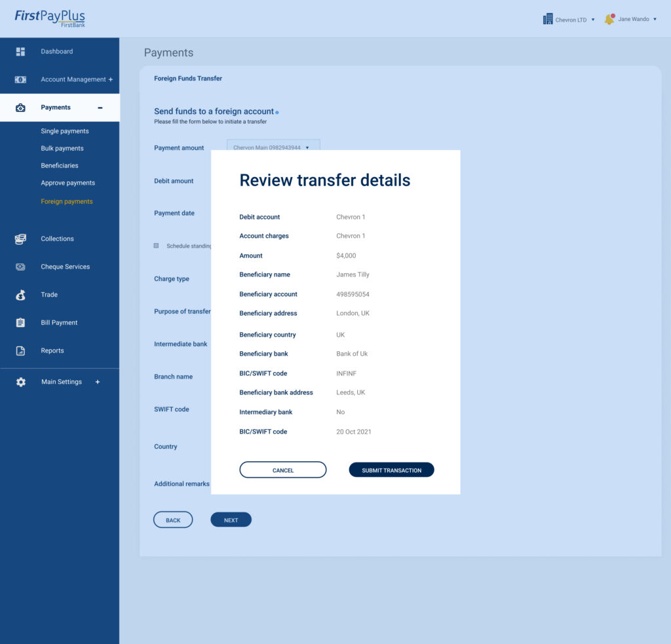Click the Collections coins icon
Screen dimensions: 671x644
(20, 239)
